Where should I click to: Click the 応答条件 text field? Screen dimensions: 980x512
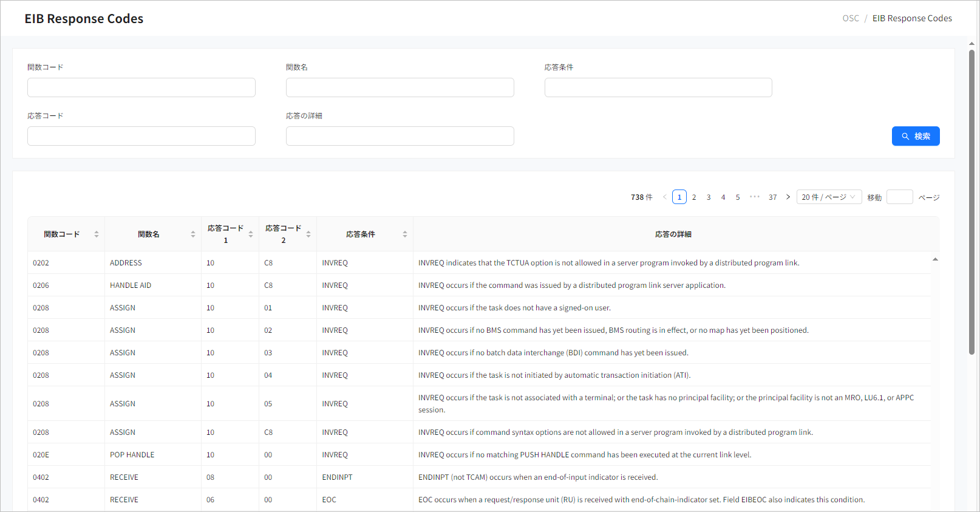(x=658, y=87)
